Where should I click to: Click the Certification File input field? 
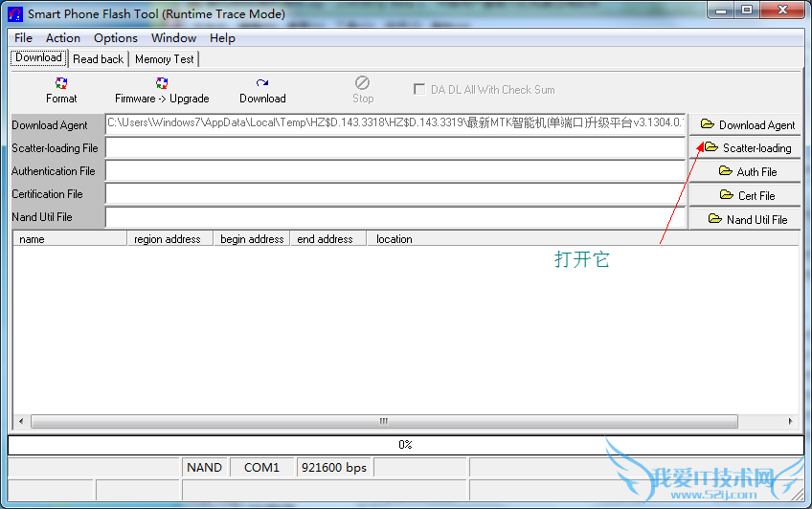click(x=395, y=194)
